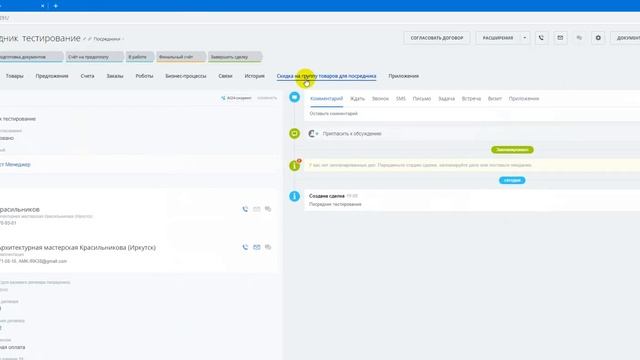Open the Заказы tab
This screenshot has height=360, width=640.
[115, 76]
